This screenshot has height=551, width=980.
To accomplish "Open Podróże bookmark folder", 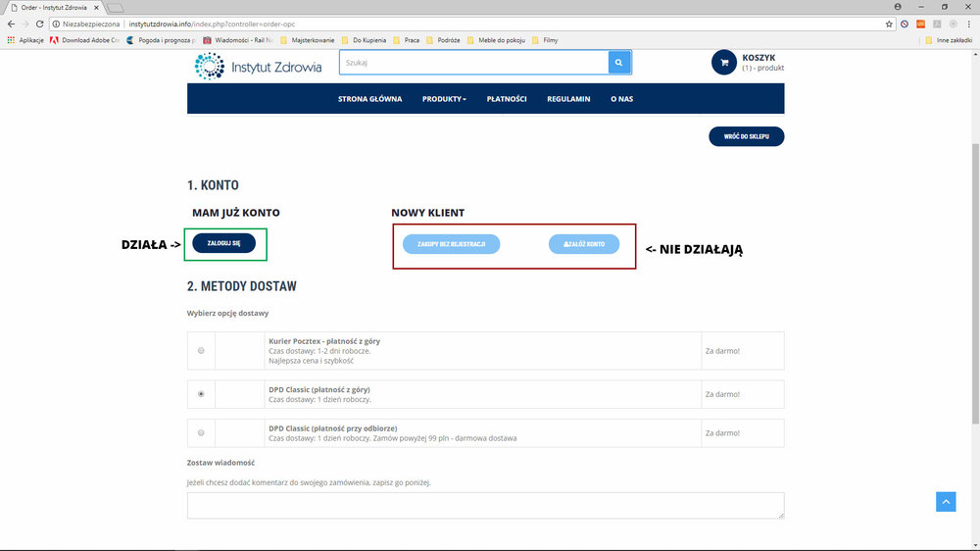I will [x=443, y=40].
